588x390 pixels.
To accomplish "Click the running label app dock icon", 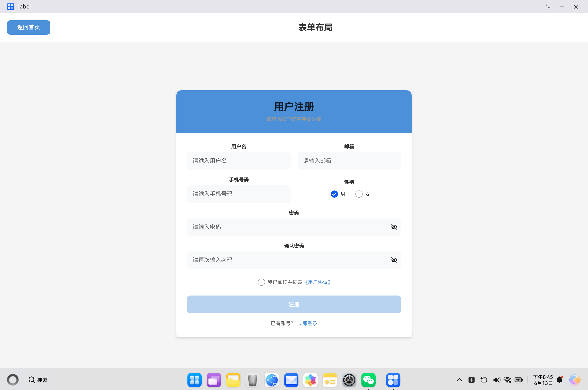I will 393,380.
